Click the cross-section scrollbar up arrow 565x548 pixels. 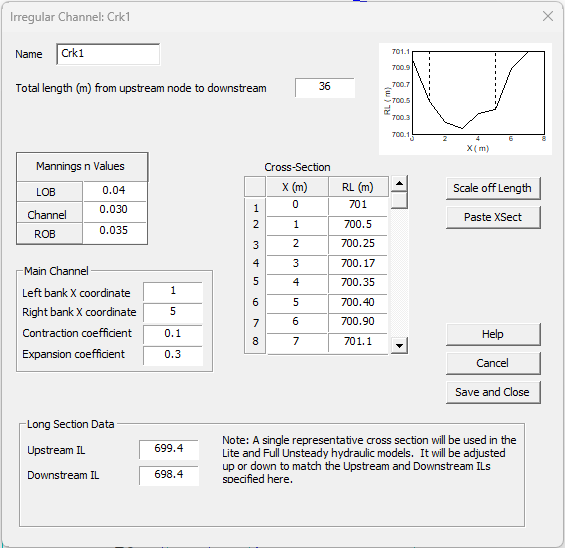click(x=399, y=184)
